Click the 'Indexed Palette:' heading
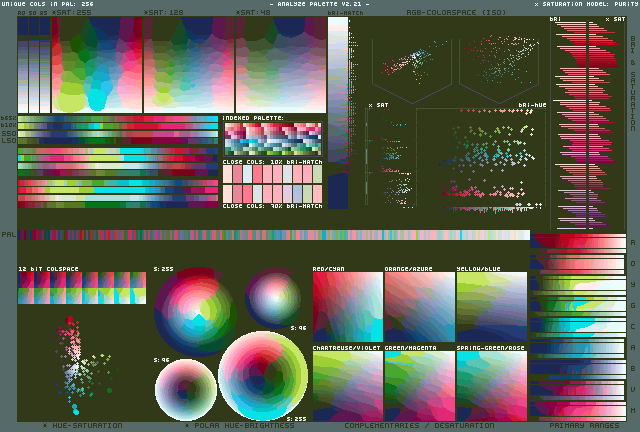This screenshot has width=640, height=432. pos(253,118)
